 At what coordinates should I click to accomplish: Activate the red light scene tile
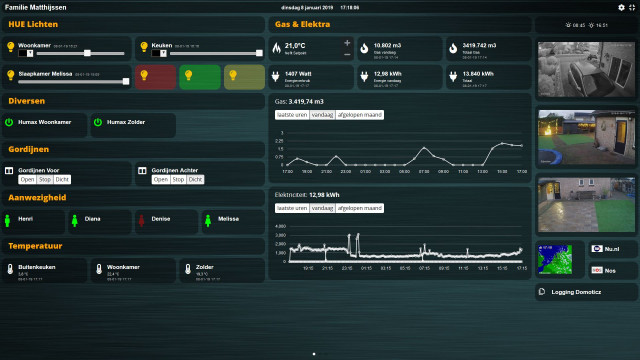coord(156,77)
